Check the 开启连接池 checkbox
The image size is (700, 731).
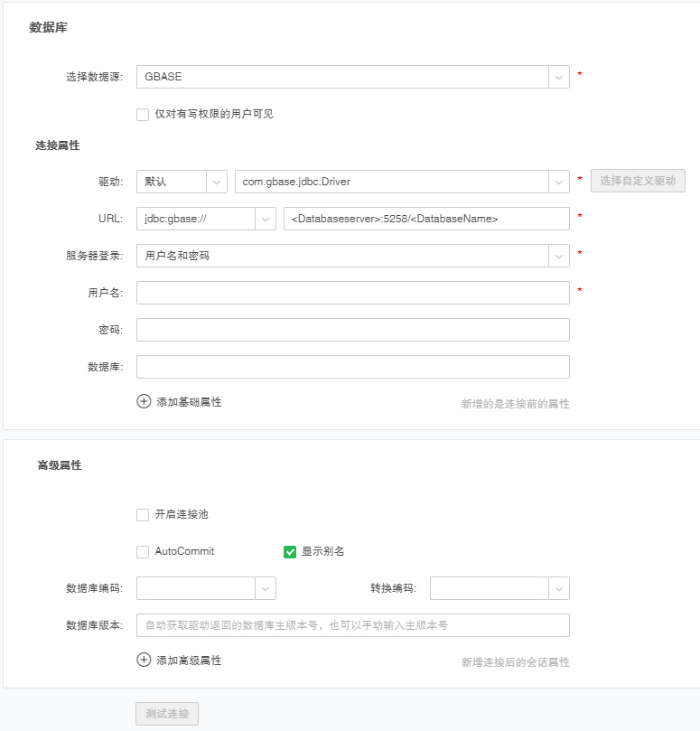coord(143,515)
